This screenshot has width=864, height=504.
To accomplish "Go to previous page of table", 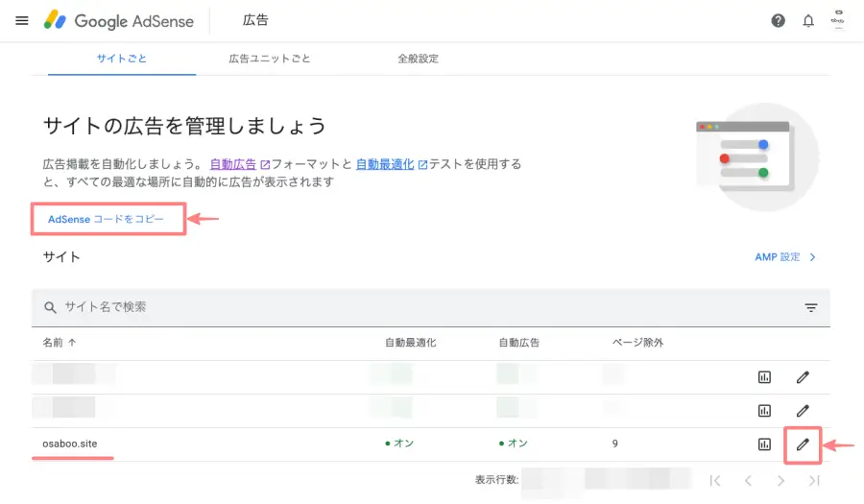I will click(x=748, y=481).
